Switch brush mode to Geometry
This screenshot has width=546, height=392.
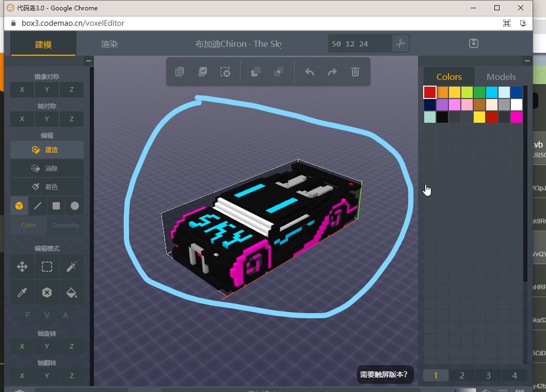tap(66, 225)
